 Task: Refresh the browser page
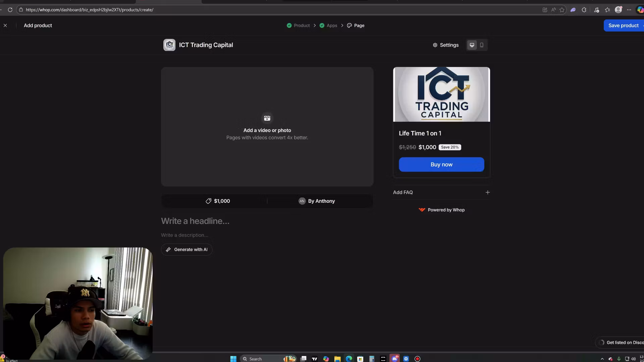(x=10, y=10)
